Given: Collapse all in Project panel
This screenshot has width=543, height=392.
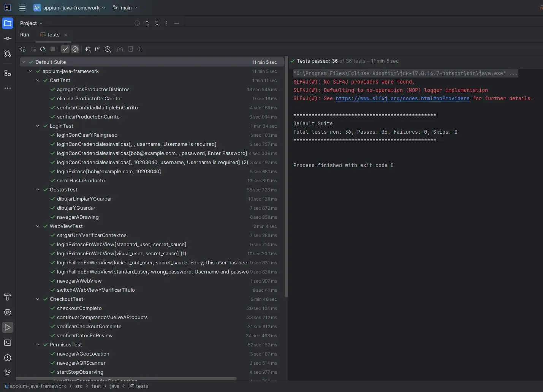Looking at the screenshot, I should click(x=157, y=23).
